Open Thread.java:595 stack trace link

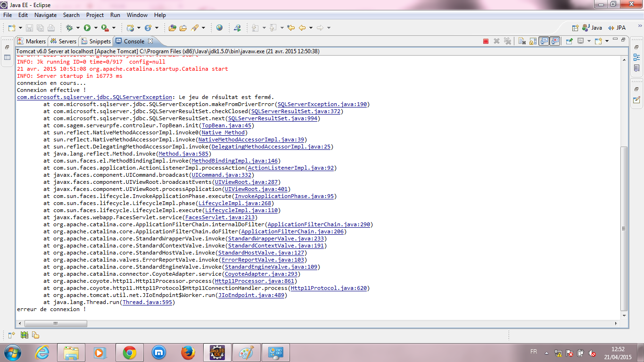pos(147,302)
